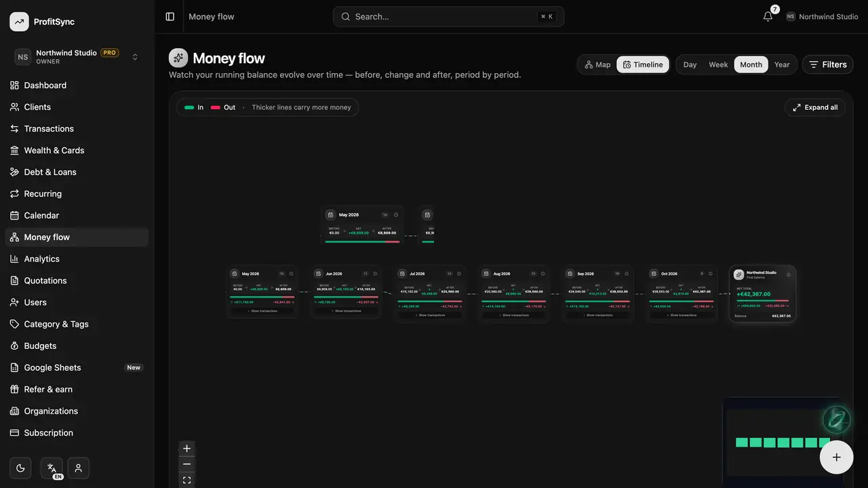This screenshot has height=488, width=868.
Task: Click the Money flow header sparkle icon
Action: tap(178, 58)
